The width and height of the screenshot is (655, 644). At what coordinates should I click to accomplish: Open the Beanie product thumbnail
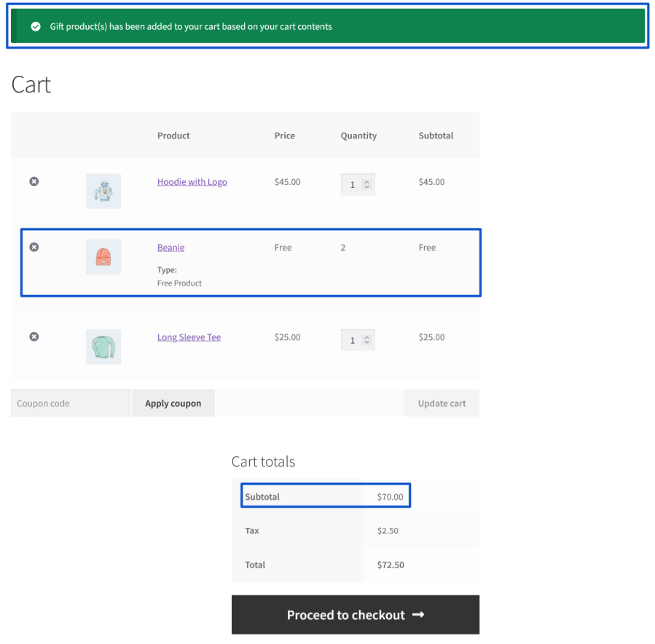[103, 257]
